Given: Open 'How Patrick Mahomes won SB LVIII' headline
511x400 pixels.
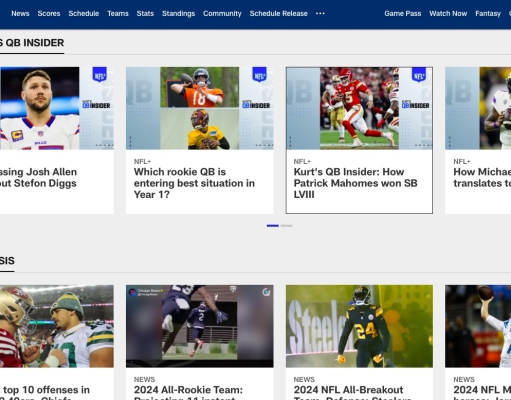Looking at the screenshot, I should click(355, 183).
